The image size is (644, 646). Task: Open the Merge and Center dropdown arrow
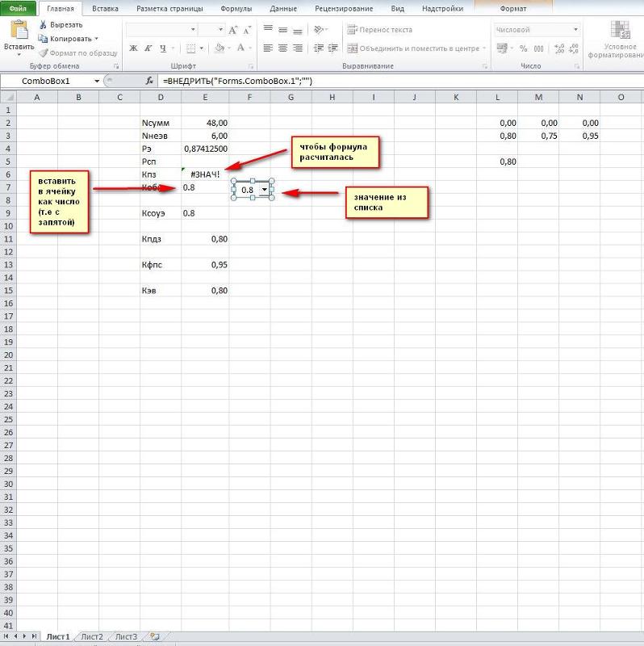point(484,48)
